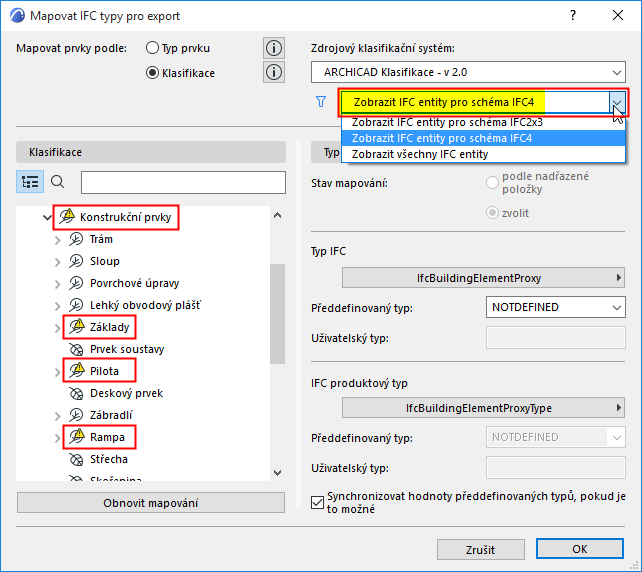Screen dimensions: 642x572
Task: Click the warning icon next to Základy
Action: tap(77, 326)
